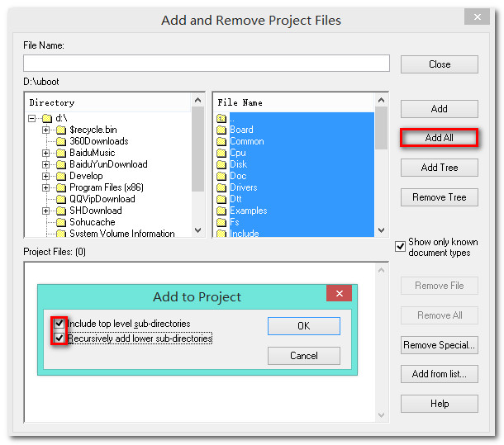Click the Add button

pos(439,109)
